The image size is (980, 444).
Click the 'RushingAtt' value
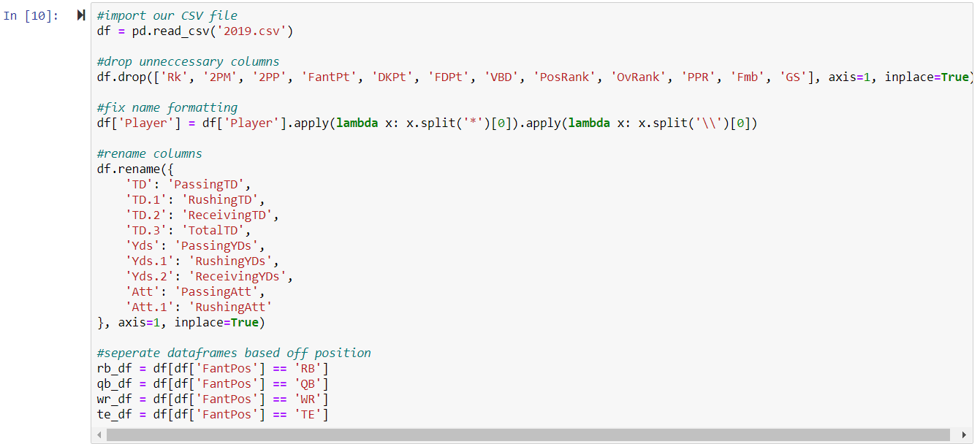[230, 307]
